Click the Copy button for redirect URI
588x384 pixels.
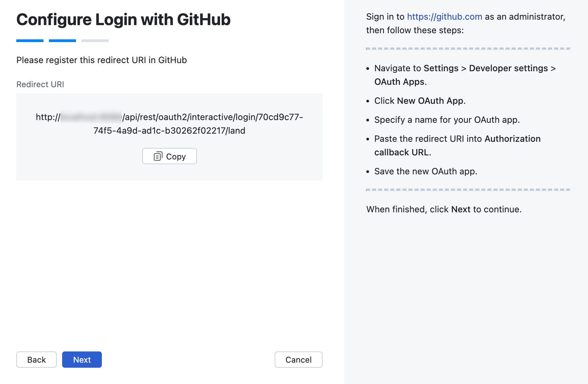coord(169,156)
